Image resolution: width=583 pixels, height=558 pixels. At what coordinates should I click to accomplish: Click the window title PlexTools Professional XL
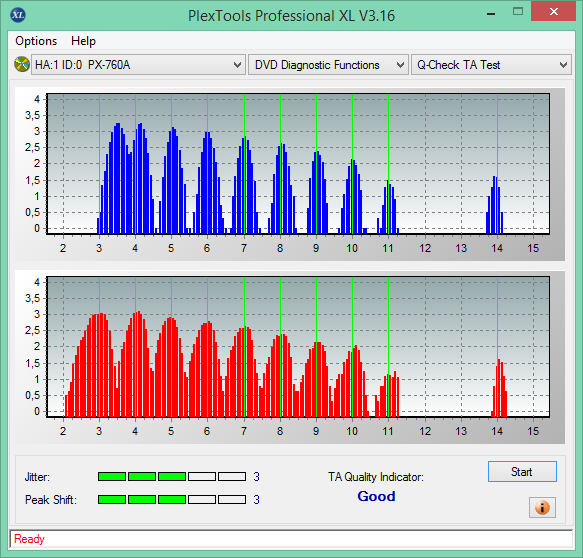[x=291, y=16]
